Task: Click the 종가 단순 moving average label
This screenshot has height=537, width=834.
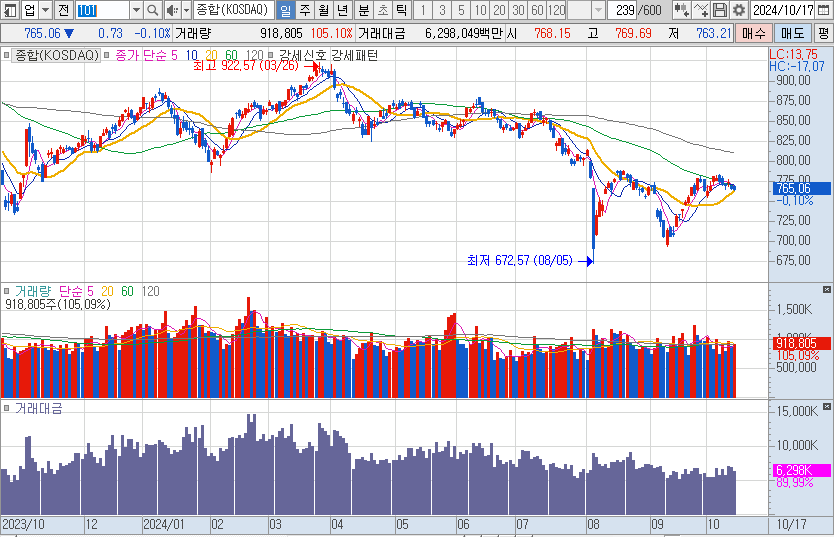Action: click(141, 55)
